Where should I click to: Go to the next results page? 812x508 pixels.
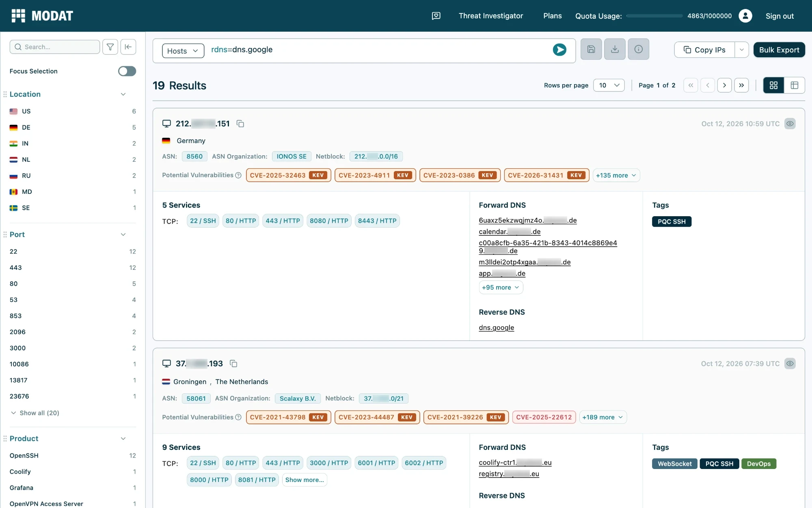pos(724,85)
